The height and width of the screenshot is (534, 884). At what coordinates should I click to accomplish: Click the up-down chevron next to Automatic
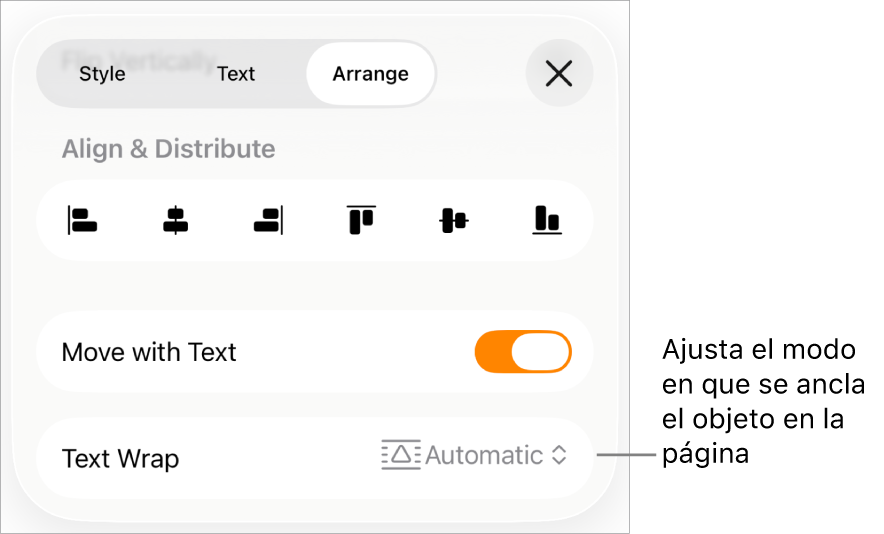559,456
